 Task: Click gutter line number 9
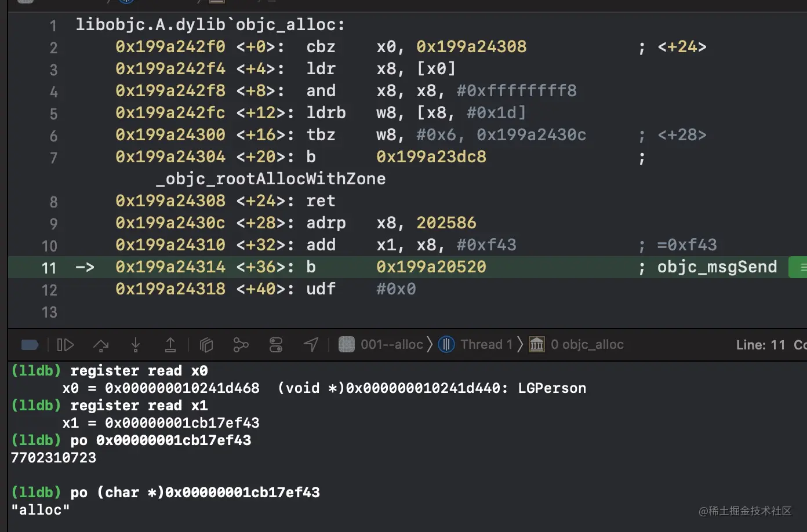pyautogui.click(x=53, y=224)
